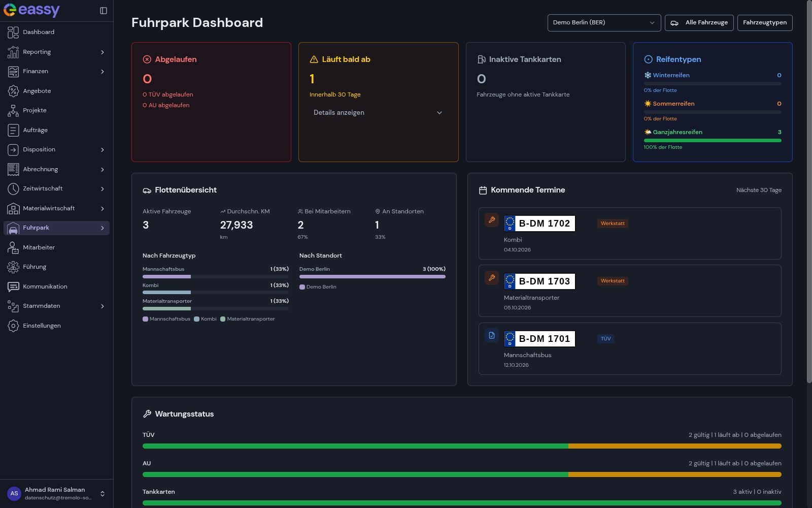Image resolution: width=812 pixels, height=508 pixels.
Task: Click the Führung icon
Action: (13, 267)
